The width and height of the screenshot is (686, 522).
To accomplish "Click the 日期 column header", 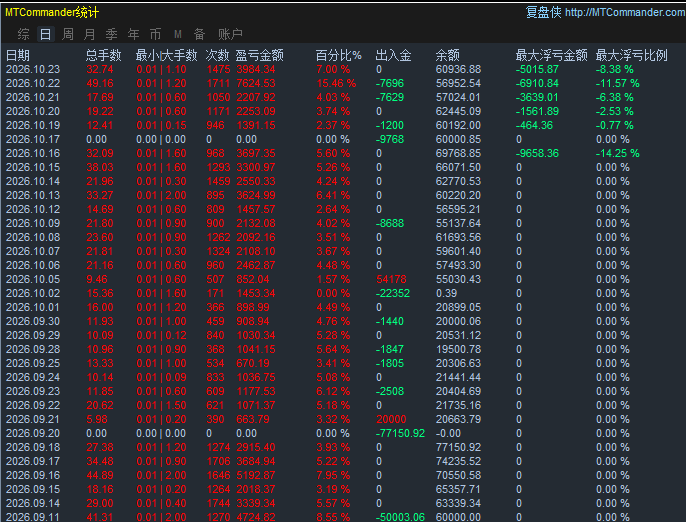I will 18,55.
